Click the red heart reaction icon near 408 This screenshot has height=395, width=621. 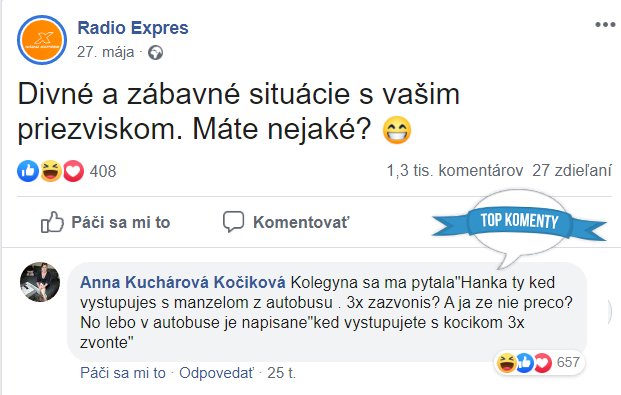coord(73,171)
